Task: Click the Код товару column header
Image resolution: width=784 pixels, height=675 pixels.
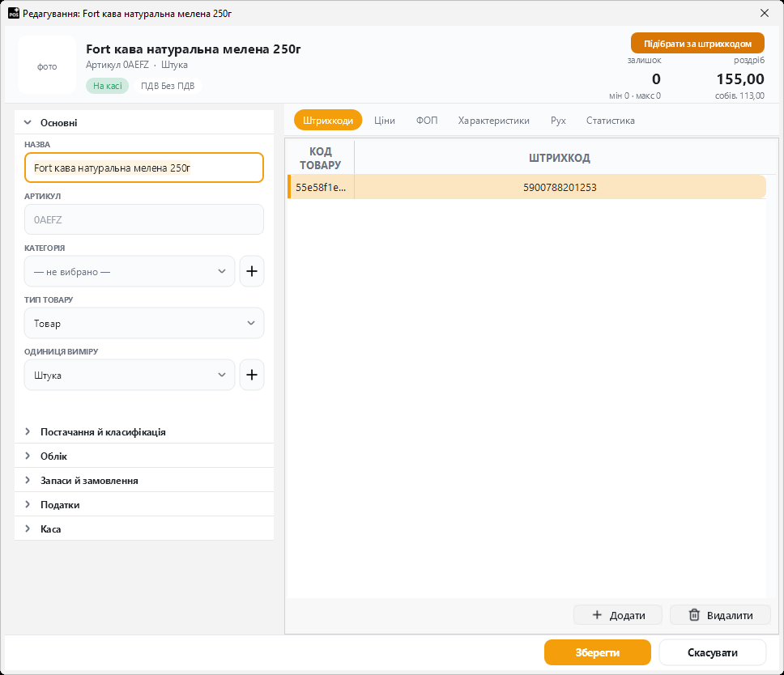Action: [x=321, y=158]
